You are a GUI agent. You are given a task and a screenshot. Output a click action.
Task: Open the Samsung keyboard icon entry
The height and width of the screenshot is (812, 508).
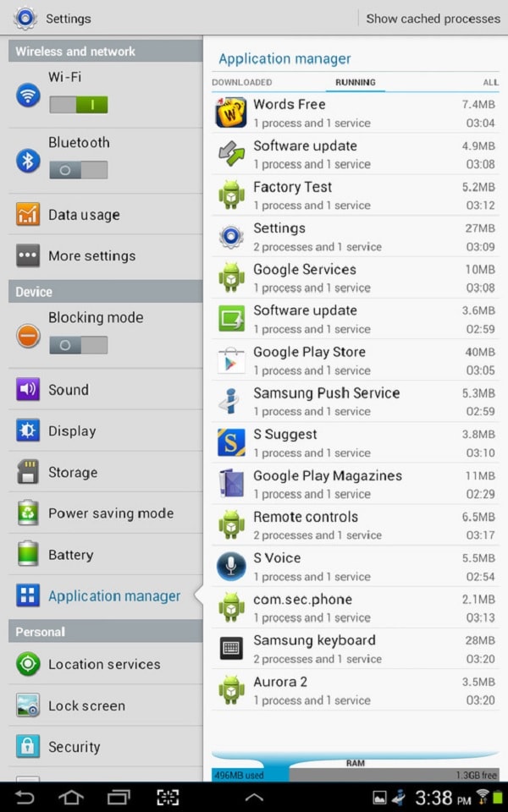coord(230,647)
